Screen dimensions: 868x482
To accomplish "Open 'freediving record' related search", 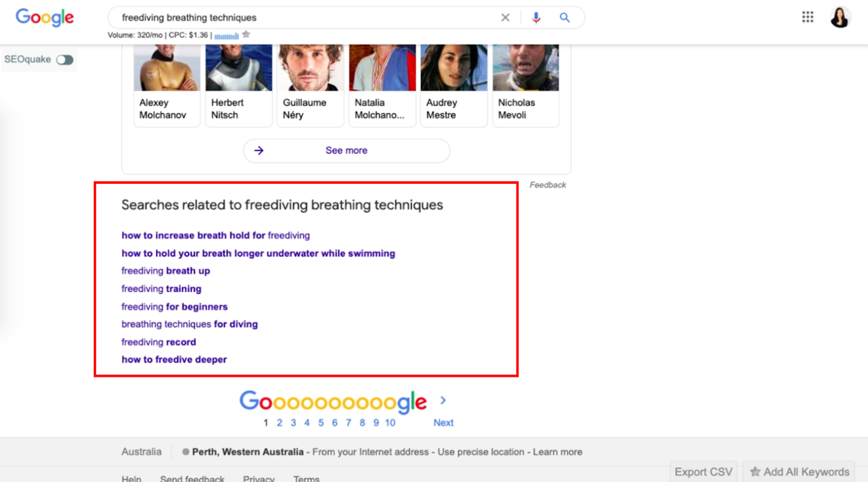I will [x=159, y=342].
